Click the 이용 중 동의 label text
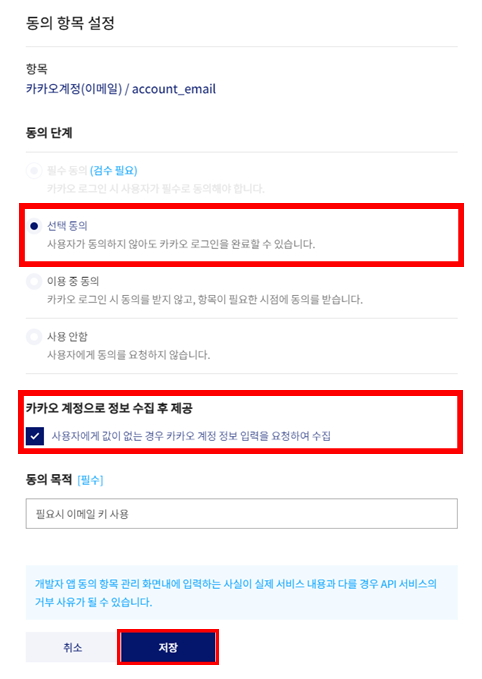 (73, 281)
